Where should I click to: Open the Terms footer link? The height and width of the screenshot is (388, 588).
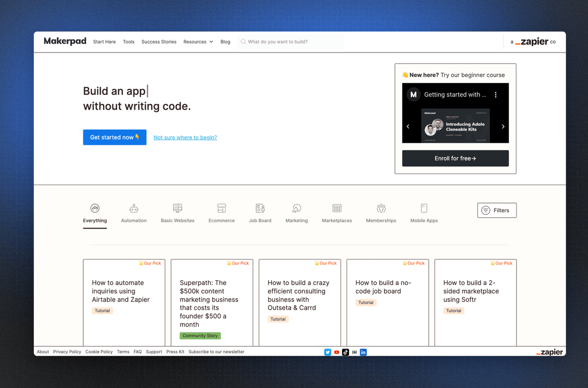(123, 352)
